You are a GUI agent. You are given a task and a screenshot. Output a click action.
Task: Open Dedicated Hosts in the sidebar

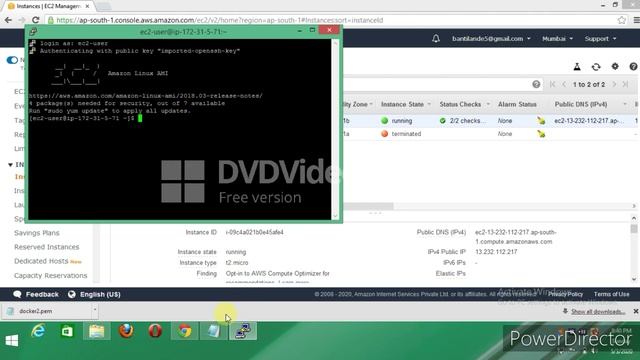pyautogui.click(x=41, y=261)
